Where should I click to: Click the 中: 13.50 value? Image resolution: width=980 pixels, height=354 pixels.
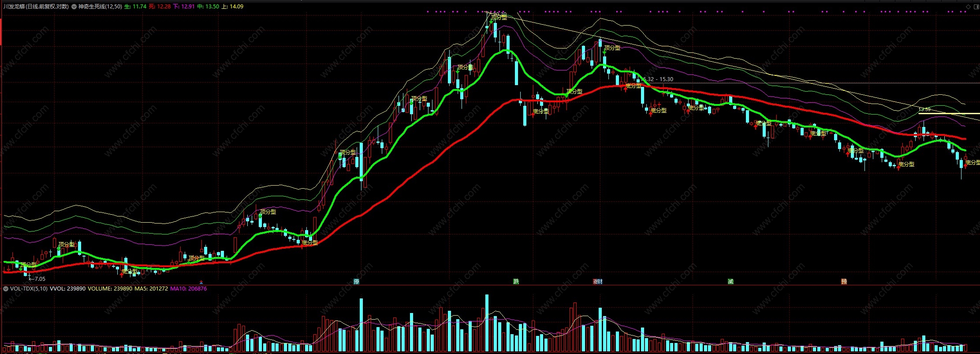(x=208, y=7)
